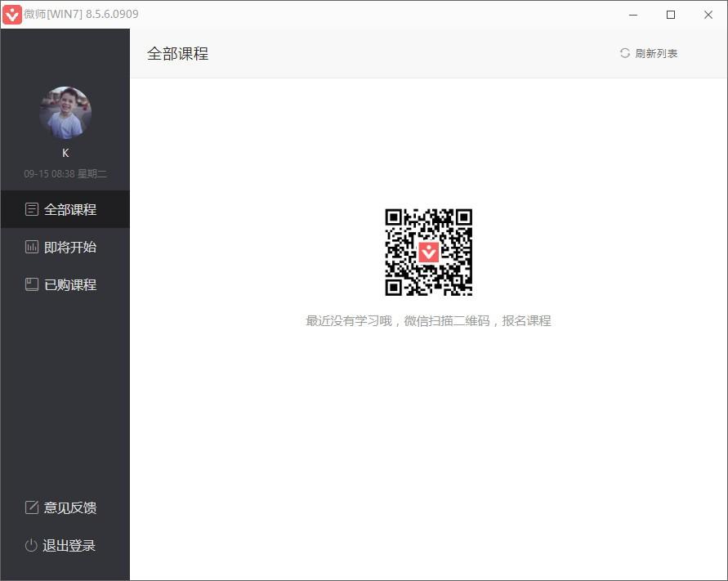Image resolution: width=728 pixels, height=581 pixels.
Task: Go to 已购课程 in the sidebar
Action: click(x=65, y=284)
